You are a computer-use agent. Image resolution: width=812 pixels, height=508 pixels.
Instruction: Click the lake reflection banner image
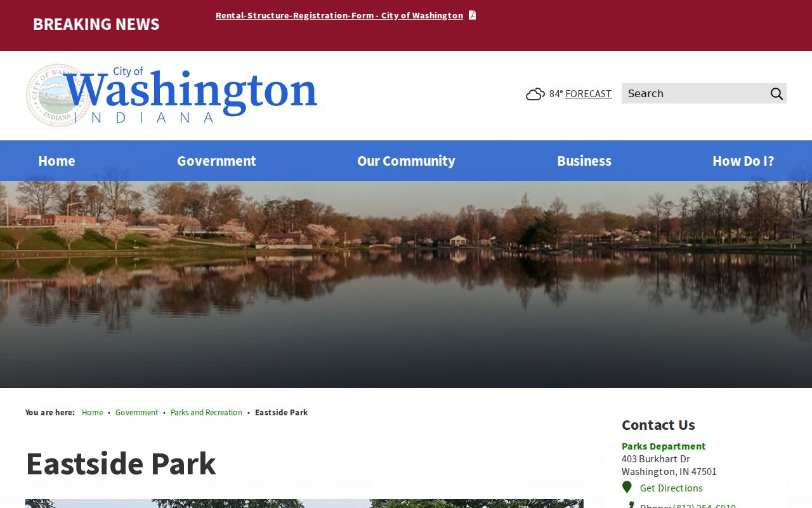click(x=406, y=284)
